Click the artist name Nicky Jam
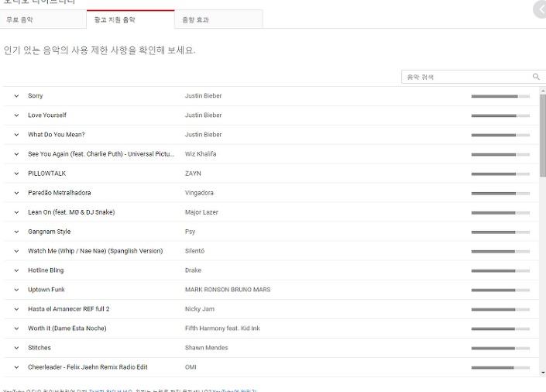The image size is (546, 392). click(x=200, y=309)
